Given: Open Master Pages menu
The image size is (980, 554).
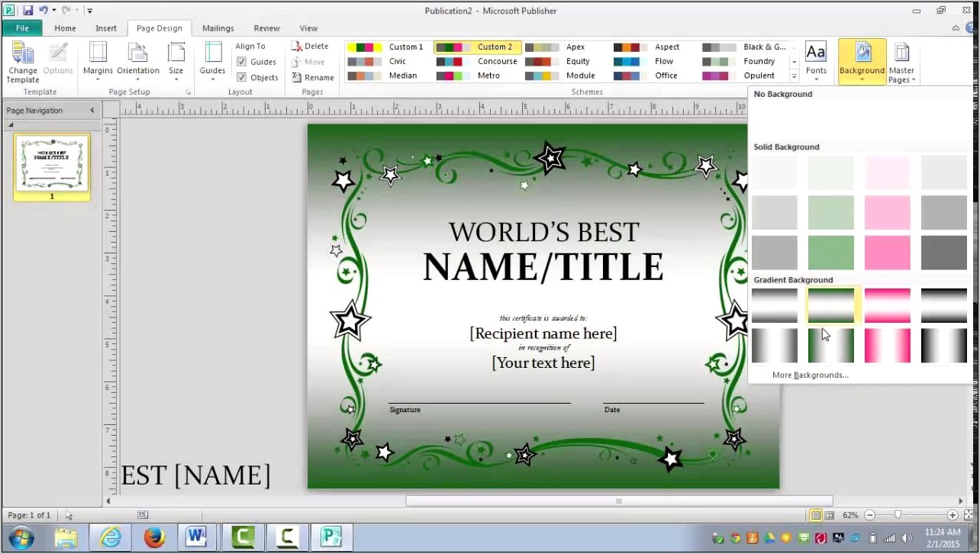Looking at the screenshot, I should coord(901,62).
